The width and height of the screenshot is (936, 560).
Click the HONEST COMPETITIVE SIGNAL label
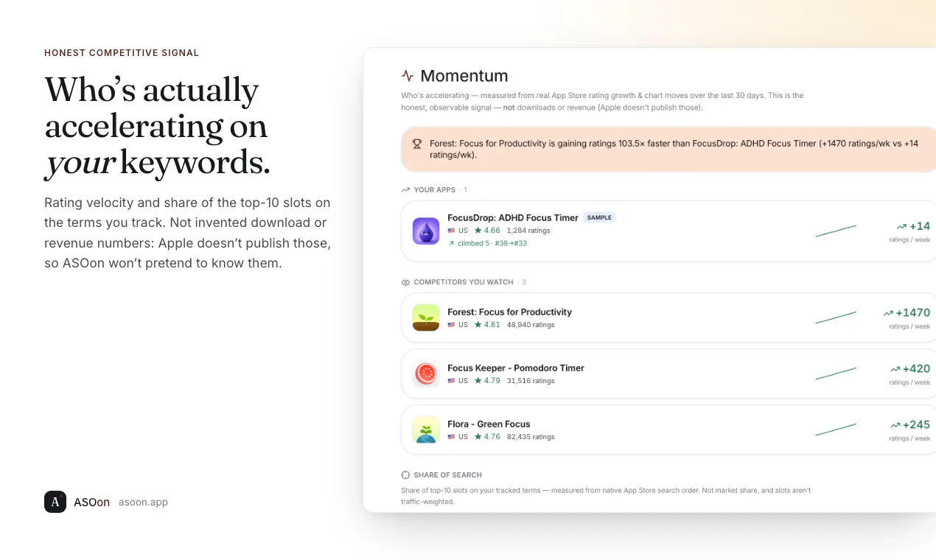tap(122, 53)
